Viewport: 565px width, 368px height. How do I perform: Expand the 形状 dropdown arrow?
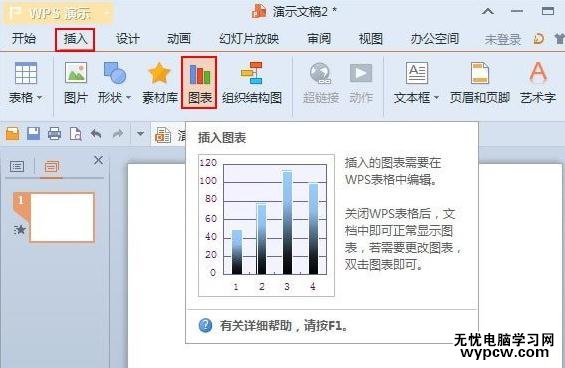coord(128,97)
